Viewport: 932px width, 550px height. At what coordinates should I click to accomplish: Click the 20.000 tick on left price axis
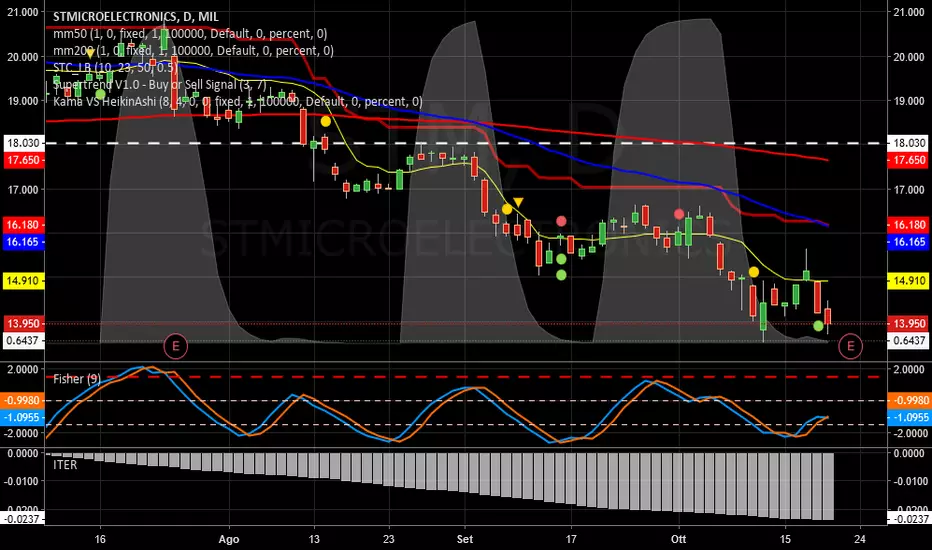[23, 57]
